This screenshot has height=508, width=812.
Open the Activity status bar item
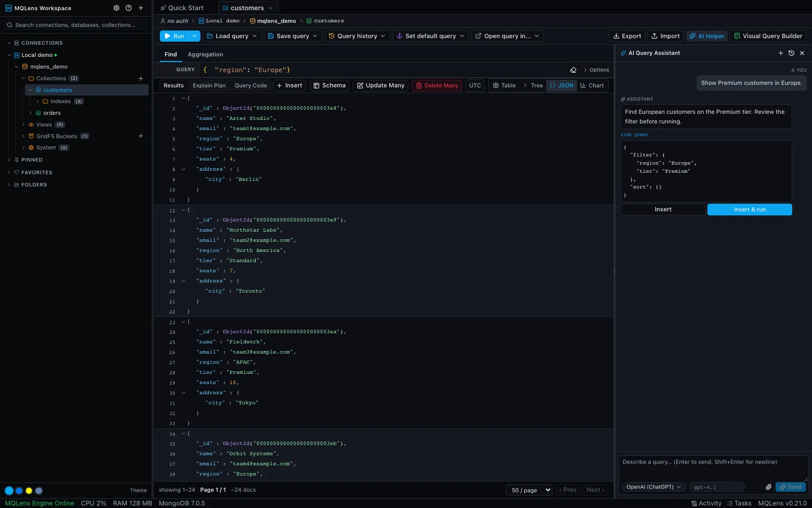coord(706,503)
